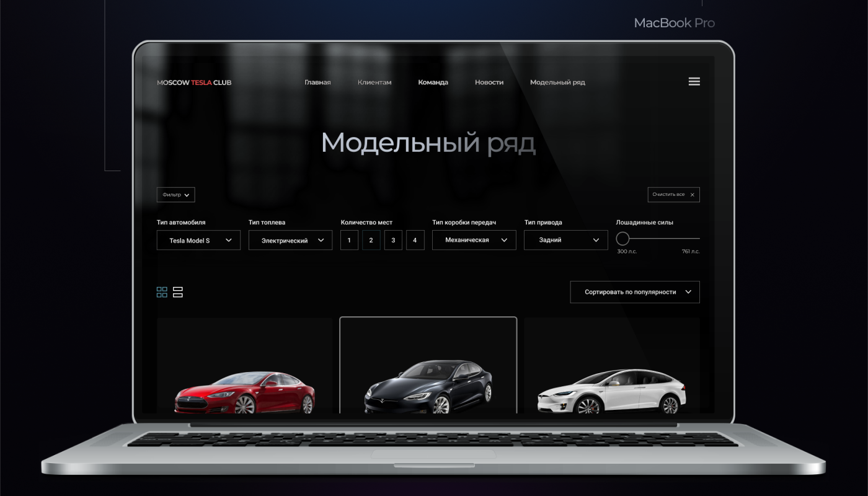Switch to grid view layout
Image resolution: width=868 pixels, height=496 pixels.
click(x=162, y=292)
